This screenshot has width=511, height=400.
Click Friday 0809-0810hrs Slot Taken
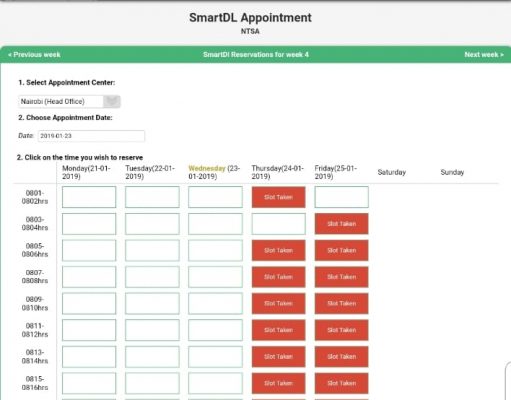click(342, 304)
